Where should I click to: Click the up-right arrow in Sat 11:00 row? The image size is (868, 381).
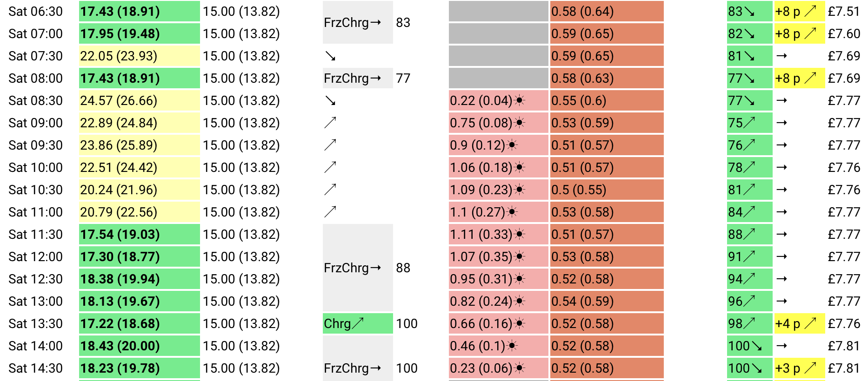(330, 212)
